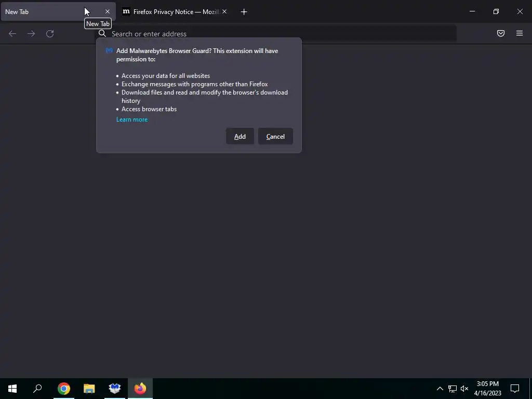The height and width of the screenshot is (399, 532).
Task: Go back with the back arrow
Action: (12, 34)
